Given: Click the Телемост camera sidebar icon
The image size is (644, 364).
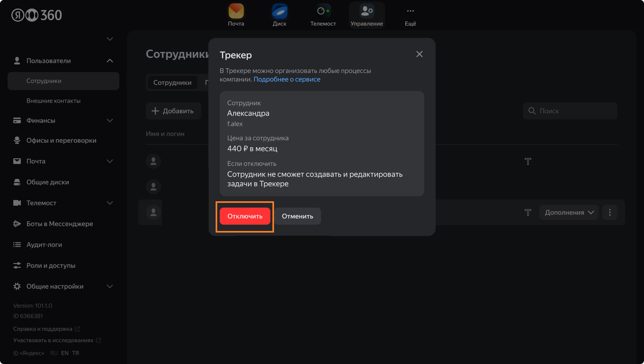Looking at the screenshot, I should tap(17, 203).
